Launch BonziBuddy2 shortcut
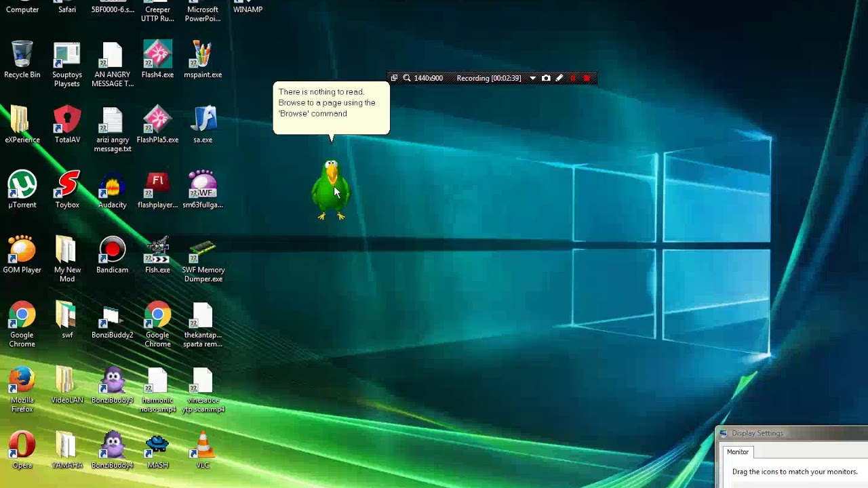Viewport: 868px width, 488px height. [x=113, y=320]
